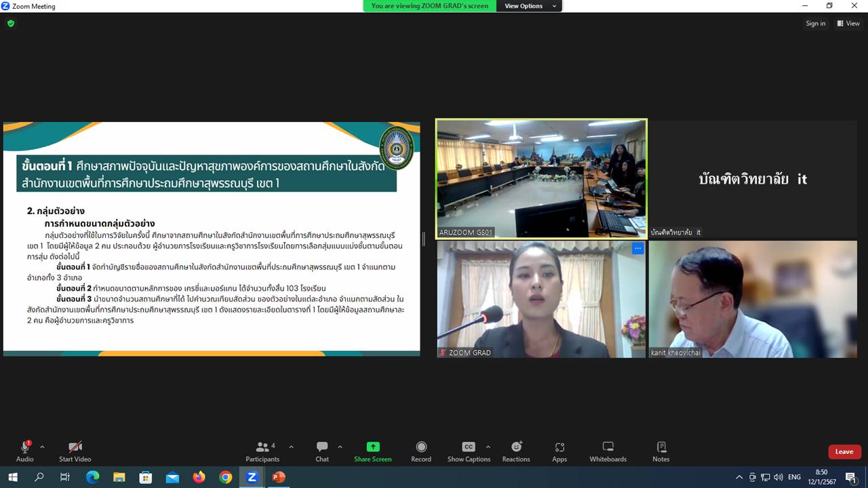868x488 pixels.
Task: Change layout with the View button
Action: coord(848,24)
